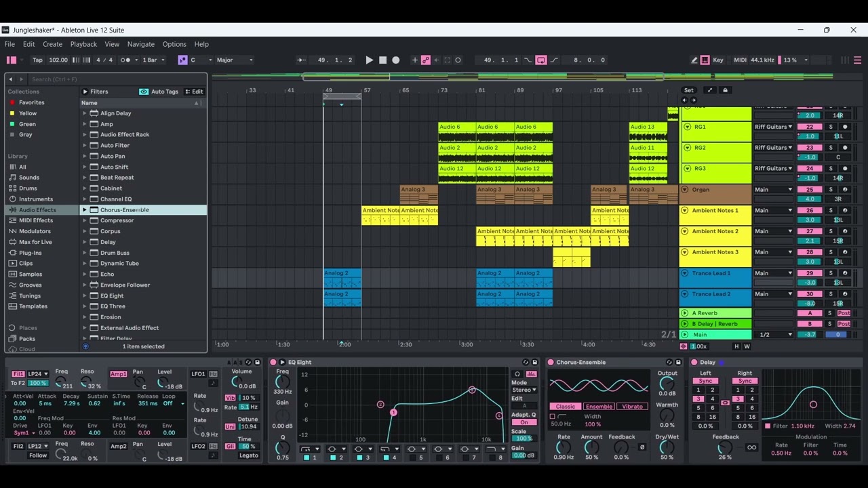Fold the Organ track
Image resolution: width=868 pixels, height=488 pixels.
coord(685,190)
